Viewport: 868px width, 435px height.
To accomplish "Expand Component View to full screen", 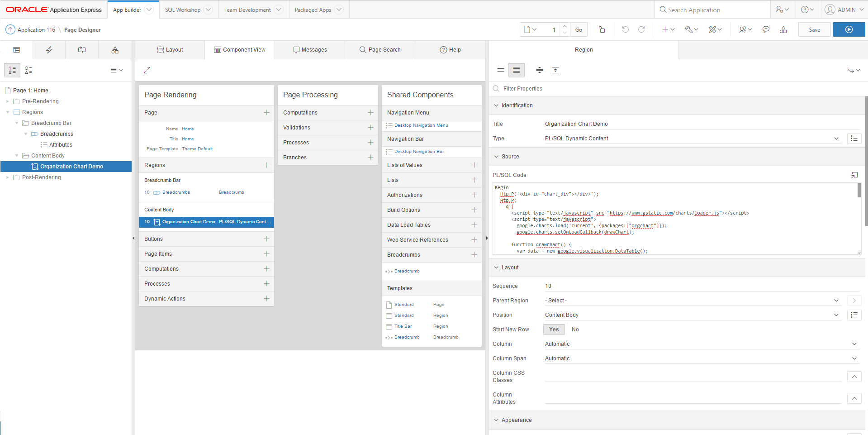I will 147,70.
